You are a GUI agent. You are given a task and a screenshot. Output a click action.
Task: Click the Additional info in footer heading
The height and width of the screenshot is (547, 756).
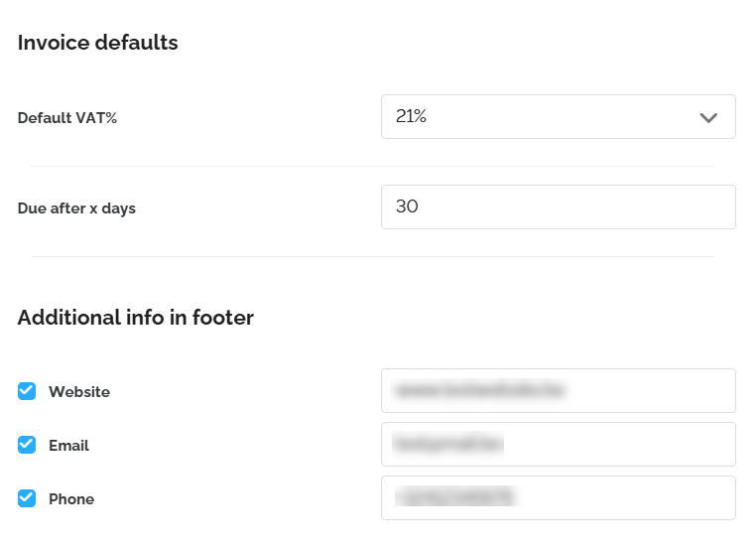135,318
